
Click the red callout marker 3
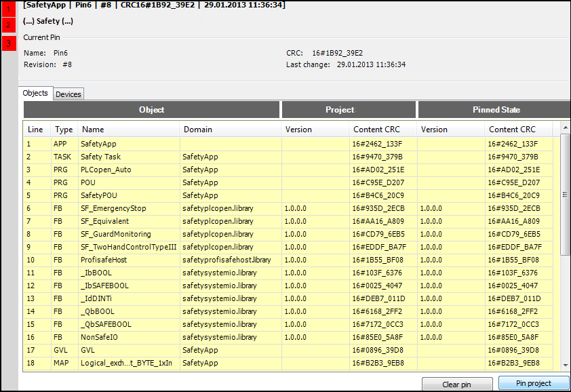pos(7,42)
